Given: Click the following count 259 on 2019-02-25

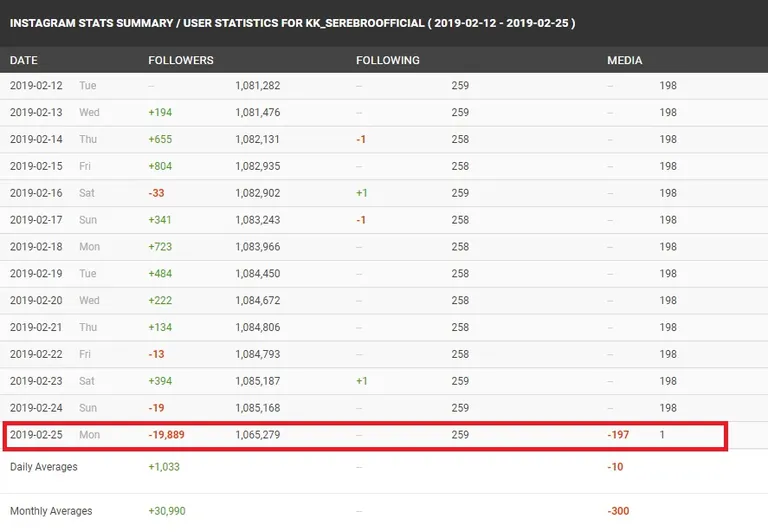Looking at the screenshot, I should tap(460, 435).
